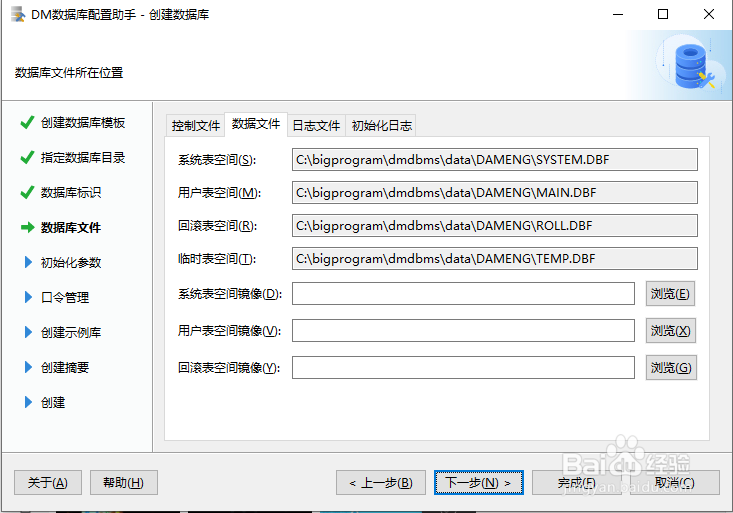Select 创建示例库 step in sidebar

(x=71, y=332)
